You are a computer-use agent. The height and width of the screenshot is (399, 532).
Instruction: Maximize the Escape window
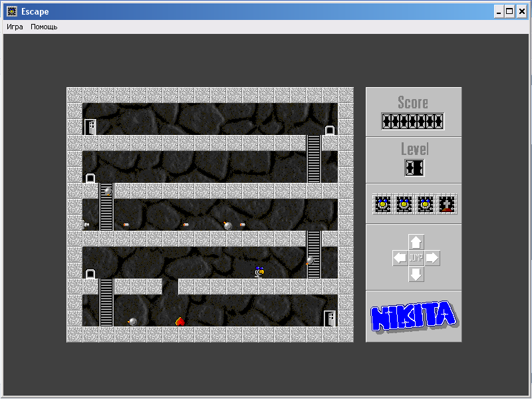[509, 12]
